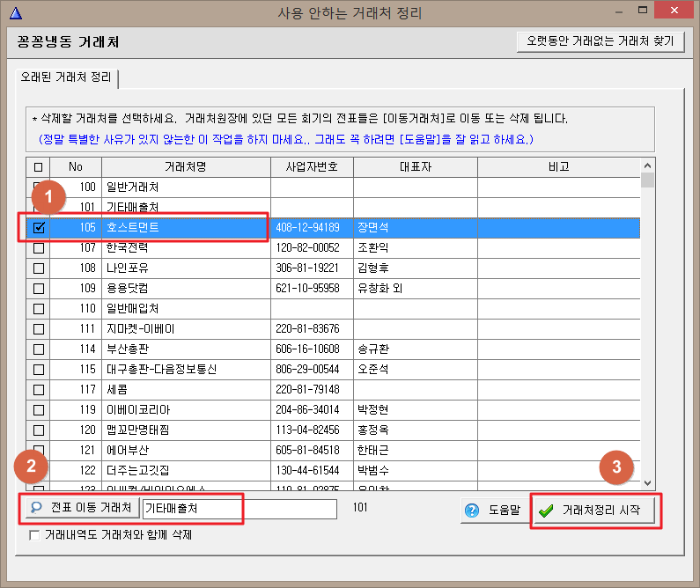Select the checkbox for 부산총판
Viewport: 700px width, 588px height.
[x=39, y=349]
